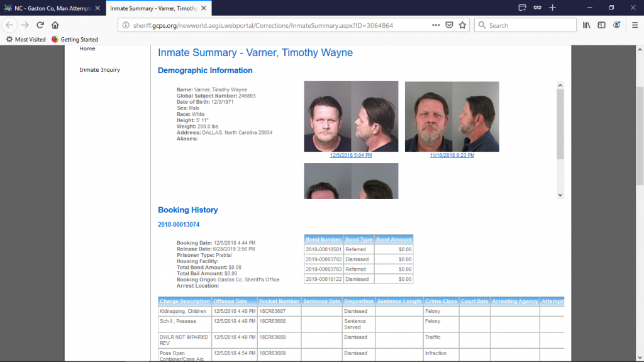Open a new tab with plus button
The width and height of the screenshot is (644, 362).
(552, 8)
